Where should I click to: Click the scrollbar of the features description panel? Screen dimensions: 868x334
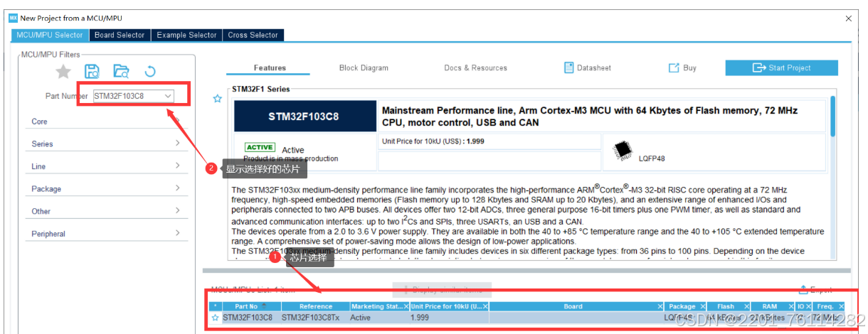coord(832,116)
